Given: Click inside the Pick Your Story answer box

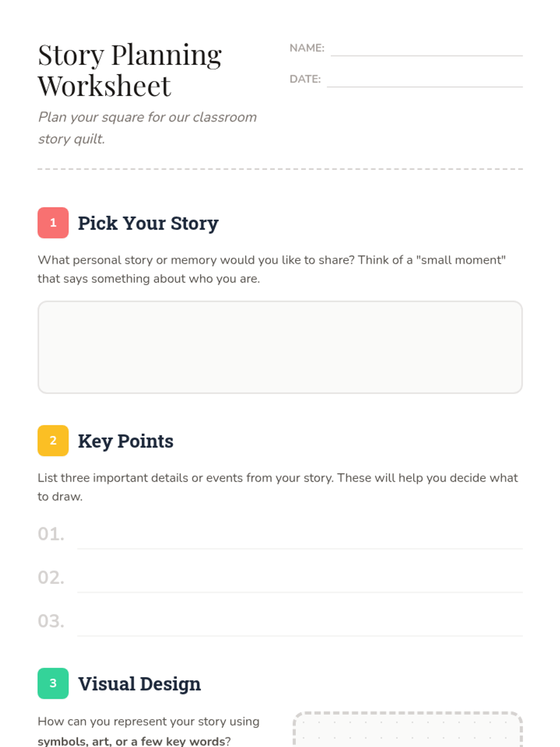Looking at the screenshot, I should 280,347.
